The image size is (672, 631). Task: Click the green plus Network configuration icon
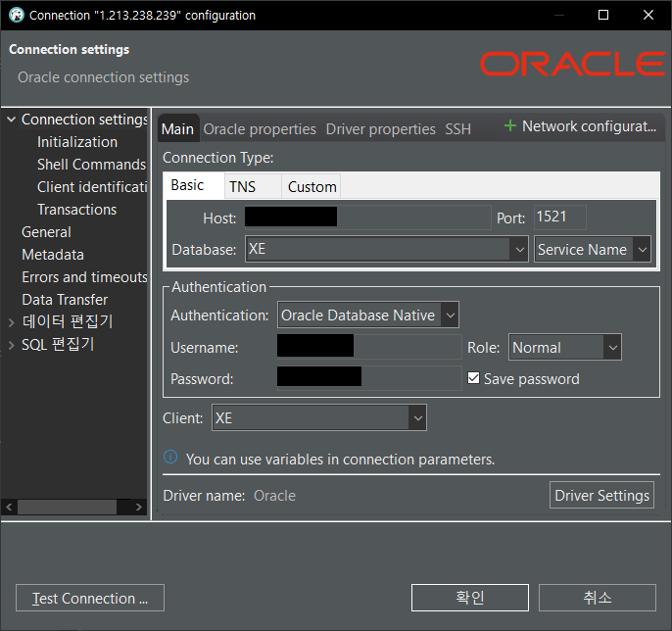(x=510, y=126)
